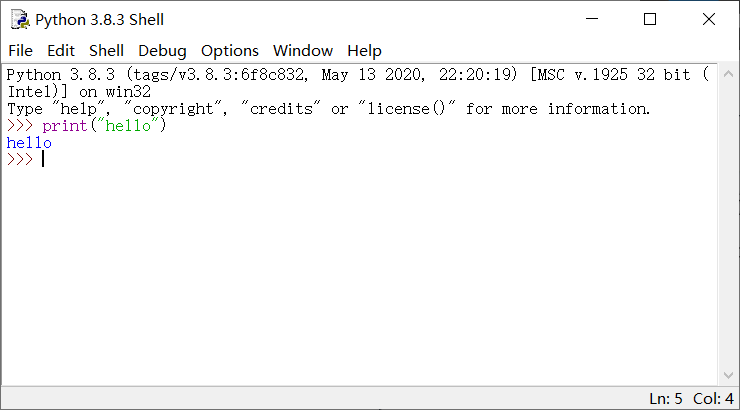Open the Edit menu

(61, 50)
